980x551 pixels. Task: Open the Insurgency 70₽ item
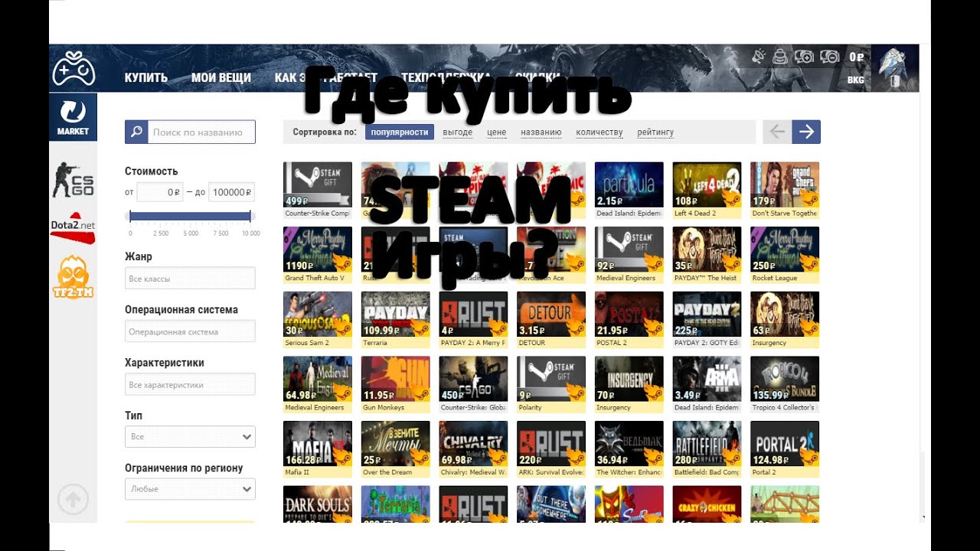[629, 385]
